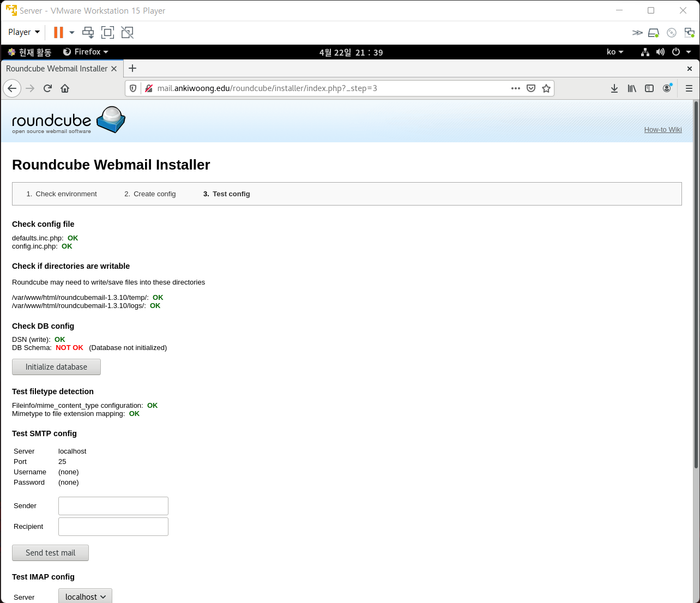Enter VMware full screen mode
The width and height of the screenshot is (700, 603).
108,33
